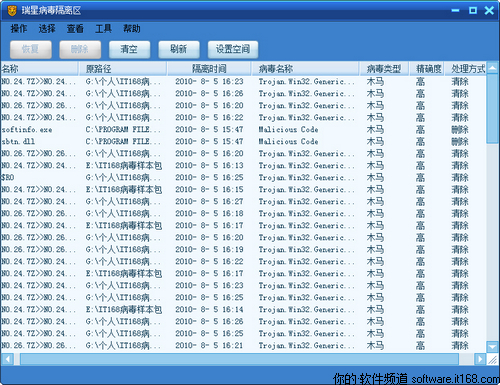Open the 查看 menu

coord(75,29)
